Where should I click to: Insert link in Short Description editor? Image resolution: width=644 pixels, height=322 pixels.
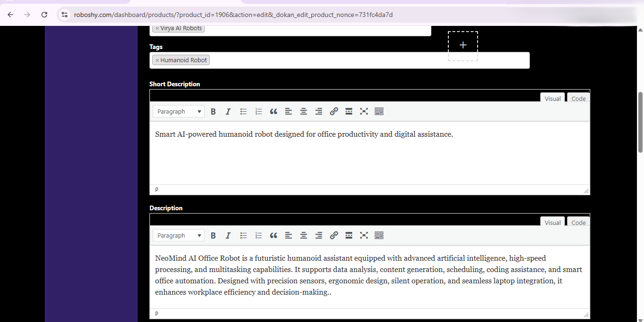click(x=334, y=112)
